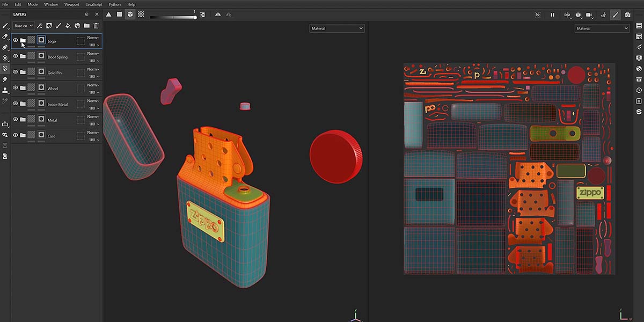Select the Clone stamp tool

5,90
